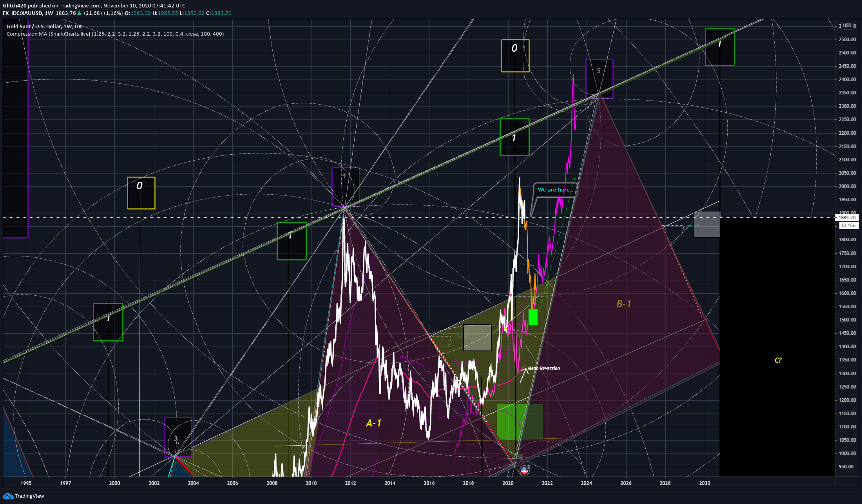Click the +21.68 (+1.16%) change value

tap(103, 13)
